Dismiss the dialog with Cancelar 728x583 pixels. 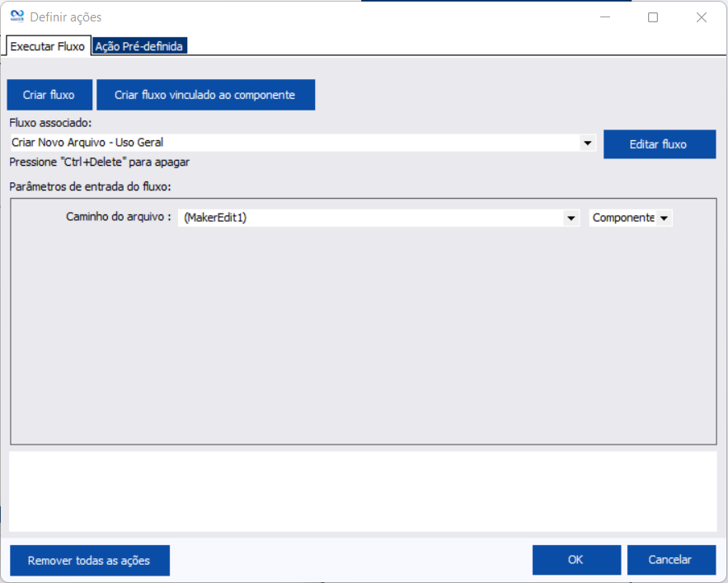pos(669,560)
